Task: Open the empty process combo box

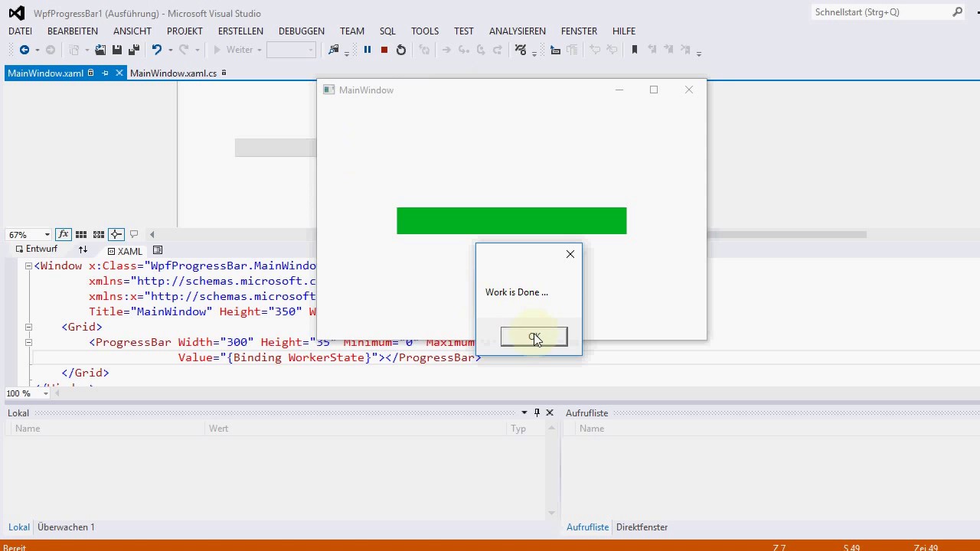Action: pos(291,50)
